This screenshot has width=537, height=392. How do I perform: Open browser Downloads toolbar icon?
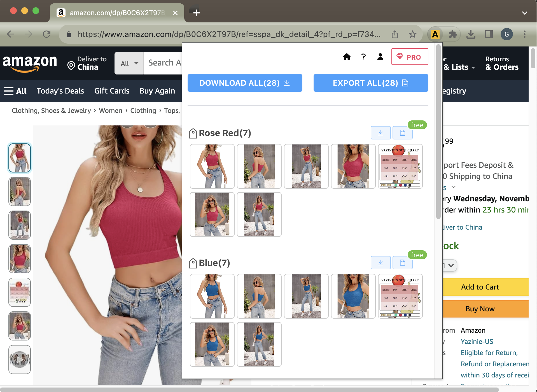coord(471,34)
